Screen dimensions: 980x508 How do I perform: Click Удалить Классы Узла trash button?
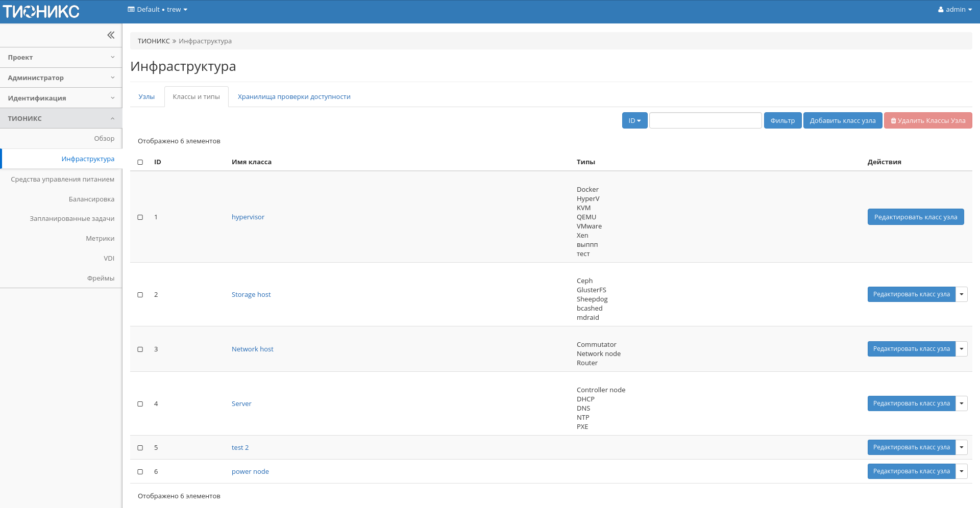tap(927, 121)
